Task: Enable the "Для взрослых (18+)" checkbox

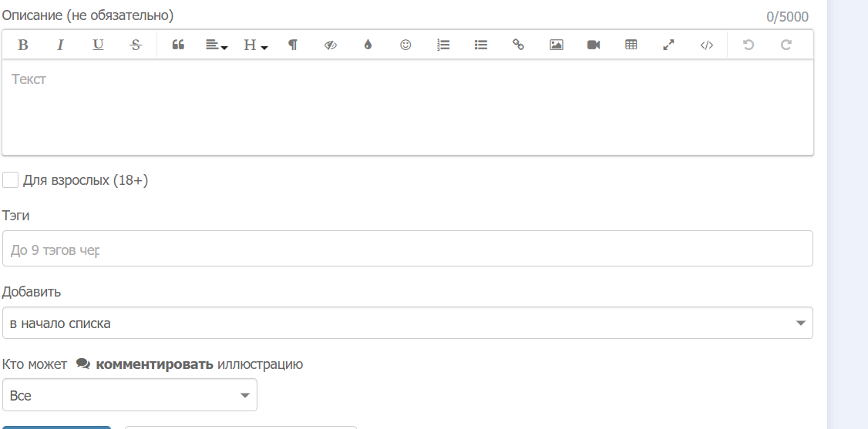Action: pos(11,180)
